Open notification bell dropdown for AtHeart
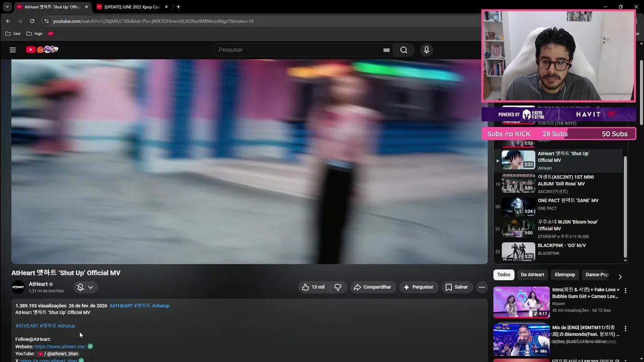The height and width of the screenshot is (362, 644). pos(85,287)
